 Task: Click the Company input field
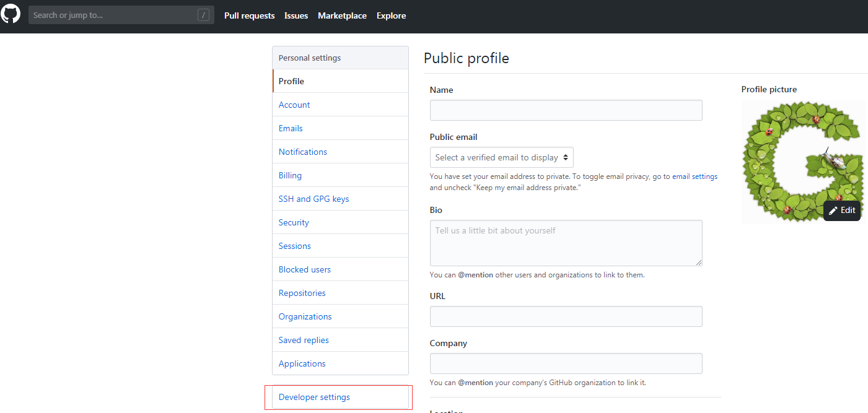566,363
